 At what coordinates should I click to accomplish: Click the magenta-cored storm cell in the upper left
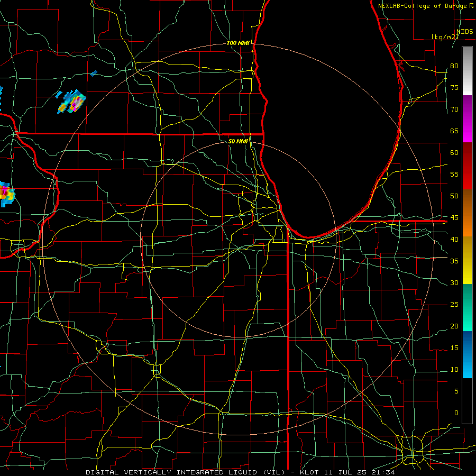pos(72,102)
